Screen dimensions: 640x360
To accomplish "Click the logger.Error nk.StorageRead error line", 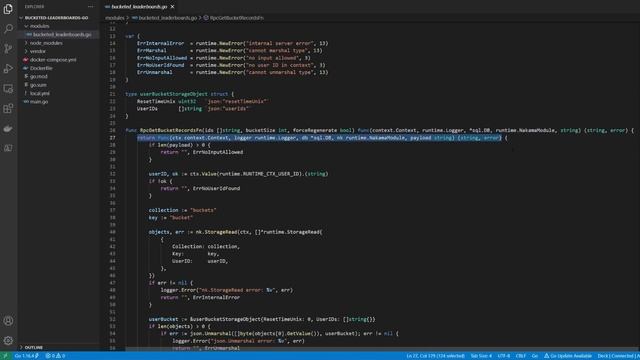I will click(227, 290).
